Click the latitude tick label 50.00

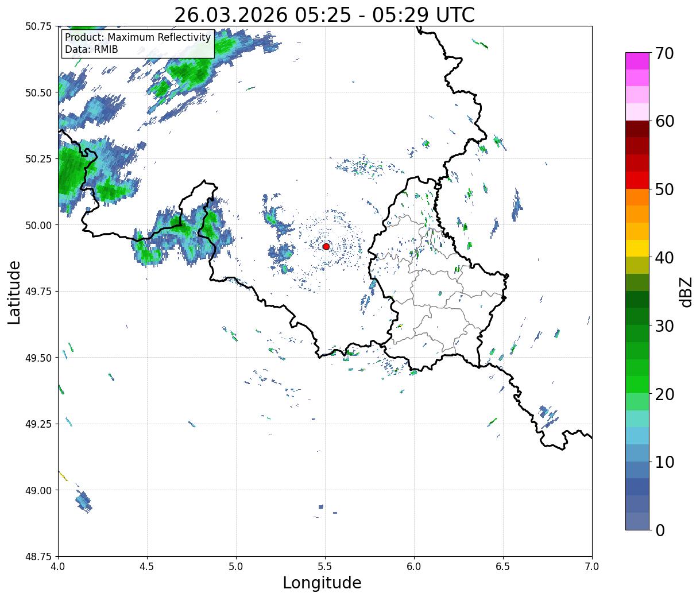[x=38, y=225]
